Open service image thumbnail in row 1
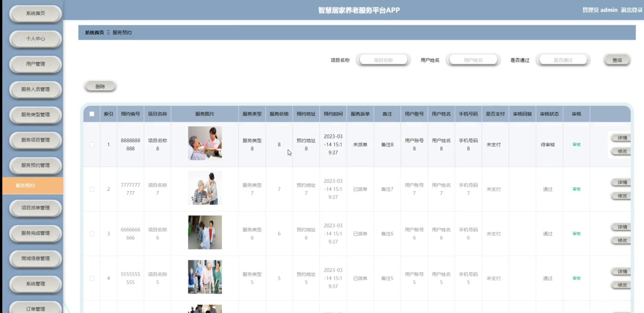644x313 pixels. (x=205, y=143)
